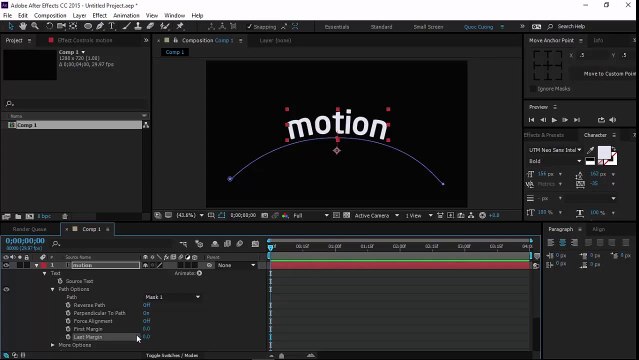639x360 pixels.
Task: Click the motion layer name field
Action: coord(106,265)
